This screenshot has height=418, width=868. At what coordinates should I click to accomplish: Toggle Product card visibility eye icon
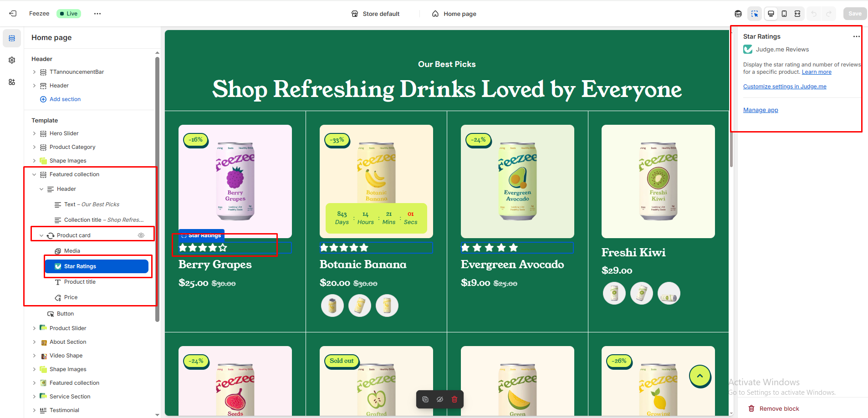tap(141, 235)
